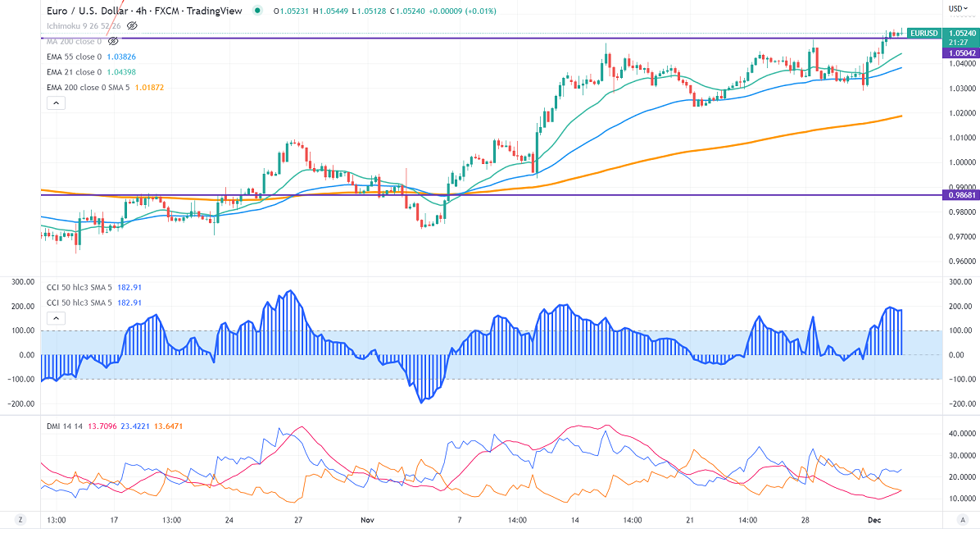Select the EMA 55 close indicator label
This screenshot has height=533, width=980.
(74, 57)
